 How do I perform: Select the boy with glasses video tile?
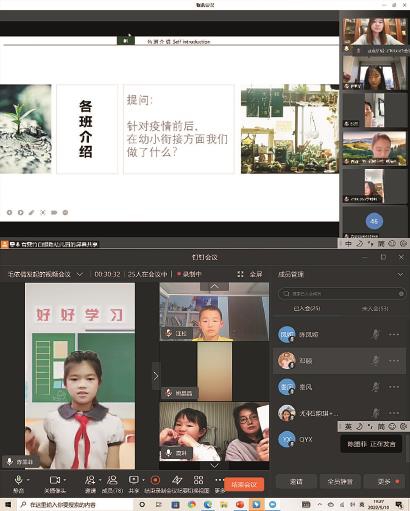pos(214,311)
